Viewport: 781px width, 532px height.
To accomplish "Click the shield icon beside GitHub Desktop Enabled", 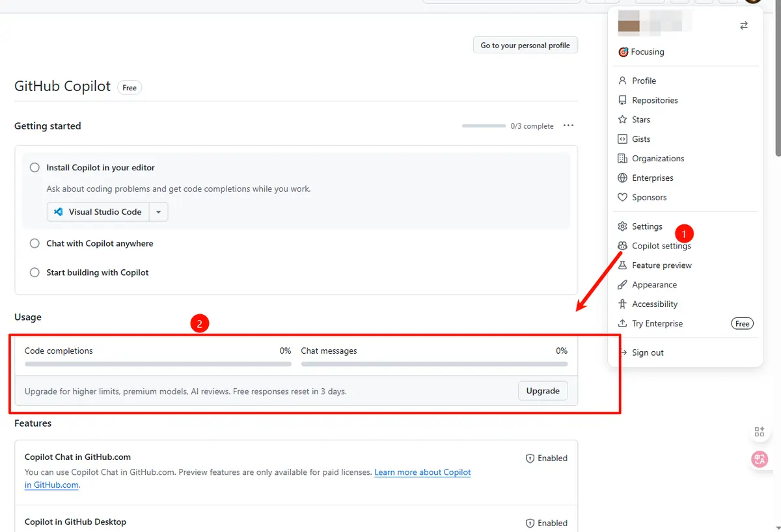I will coord(530,524).
